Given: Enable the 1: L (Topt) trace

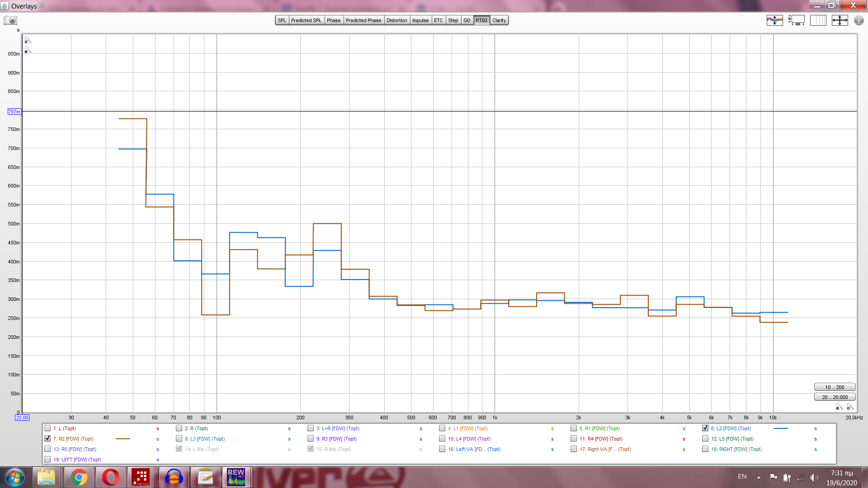Looking at the screenshot, I should point(47,428).
